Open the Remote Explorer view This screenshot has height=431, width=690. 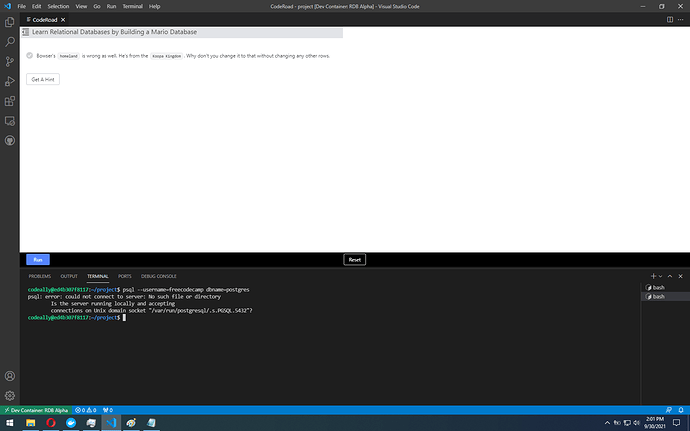10,121
